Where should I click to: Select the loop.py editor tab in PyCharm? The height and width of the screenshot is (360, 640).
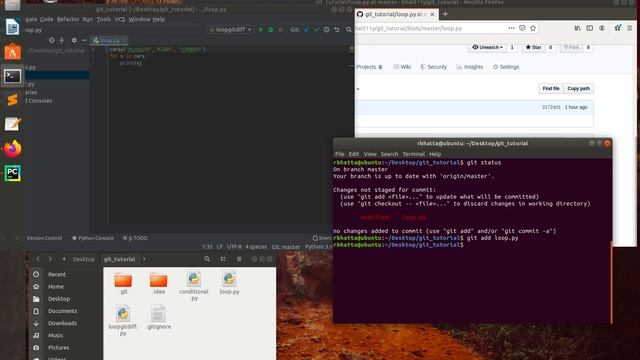tap(109, 40)
